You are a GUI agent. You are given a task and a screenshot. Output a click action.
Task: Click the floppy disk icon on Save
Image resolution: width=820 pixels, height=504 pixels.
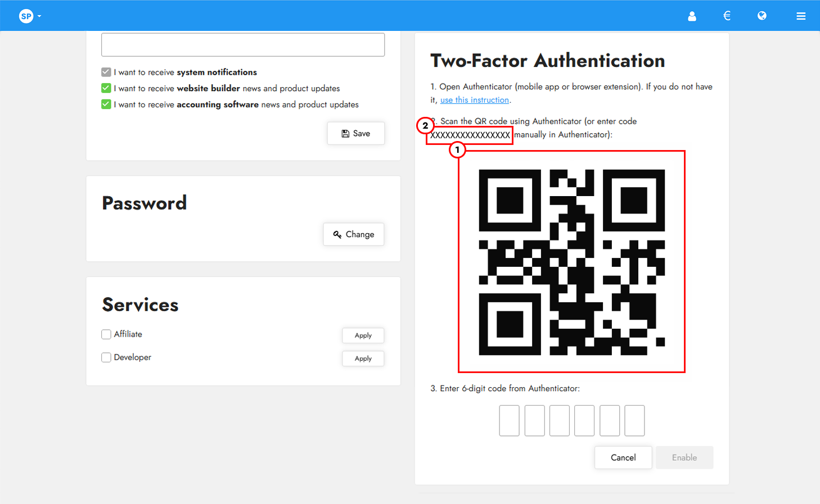(x=345, y=133)
